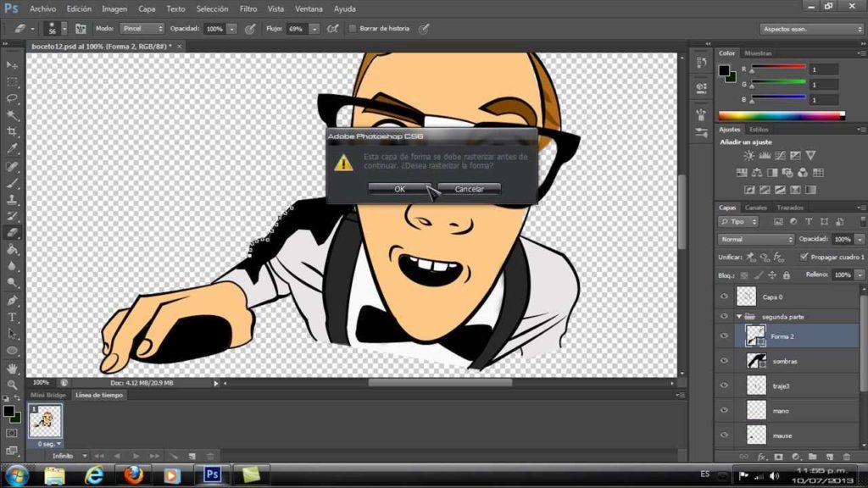This screenshot has height=488, width=868.
Task: Hide the sombras layer
Action: coord(724,361)
